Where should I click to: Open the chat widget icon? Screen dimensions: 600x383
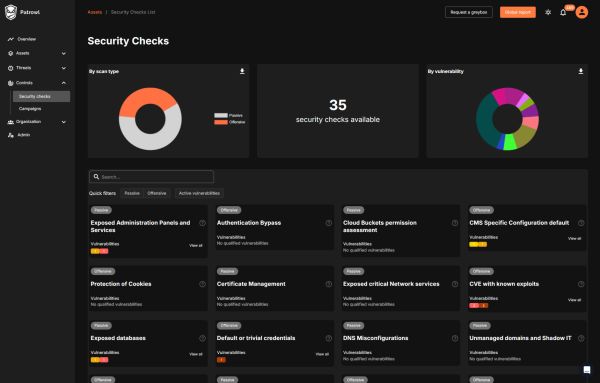(587, 370)
